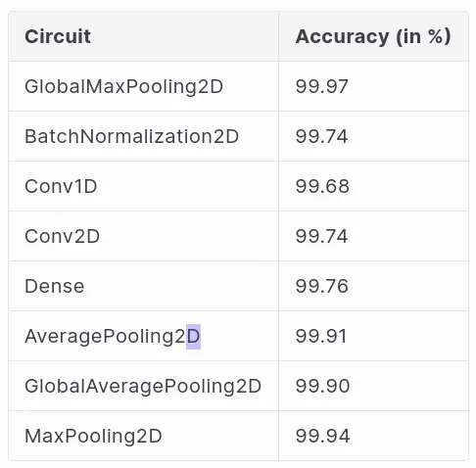This screenshot has height=468, width=476.
Task: Select the BatchNormalization2D cell
Action: coord(144,136)
